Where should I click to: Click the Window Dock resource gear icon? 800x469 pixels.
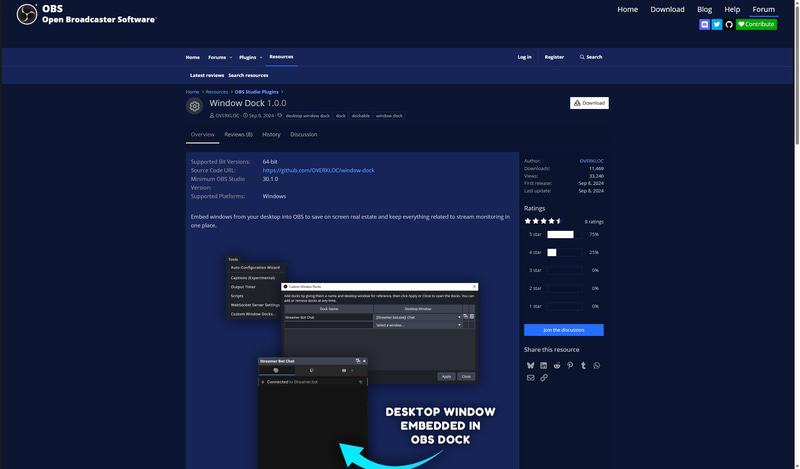(x=194, y=106)
